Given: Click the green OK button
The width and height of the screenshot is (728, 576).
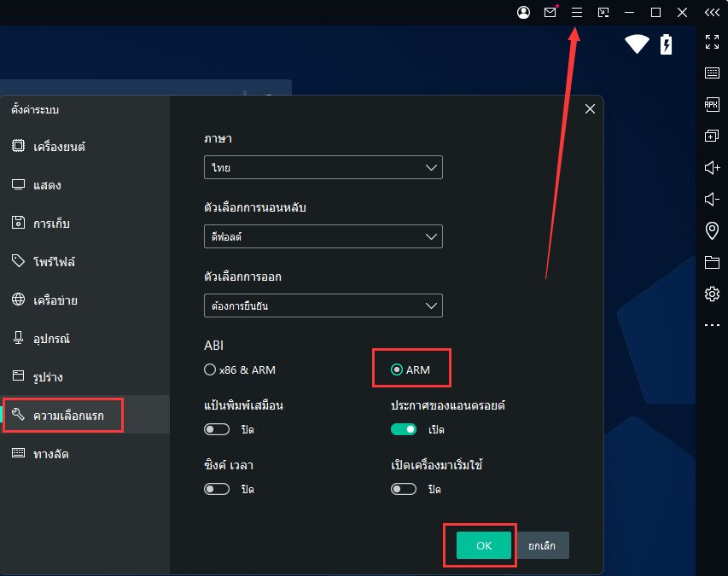Looking at the screenshot, I should 483,545.
